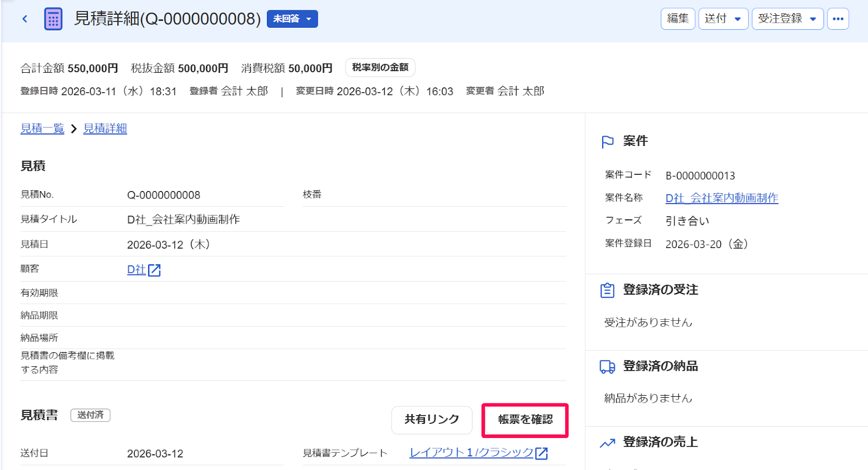The image size is (868, 470).
Task: Click the calculator estimate icon in header
Action: (x=53, y=19)
